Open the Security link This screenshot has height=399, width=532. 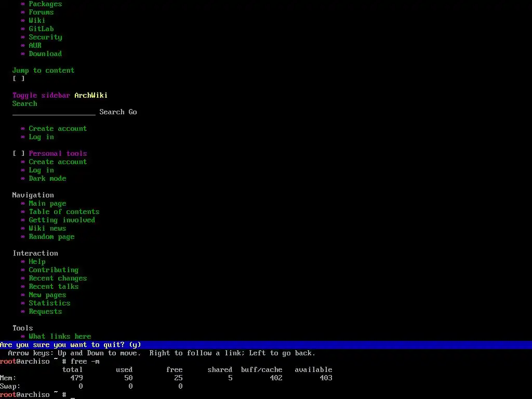point(45,37)
